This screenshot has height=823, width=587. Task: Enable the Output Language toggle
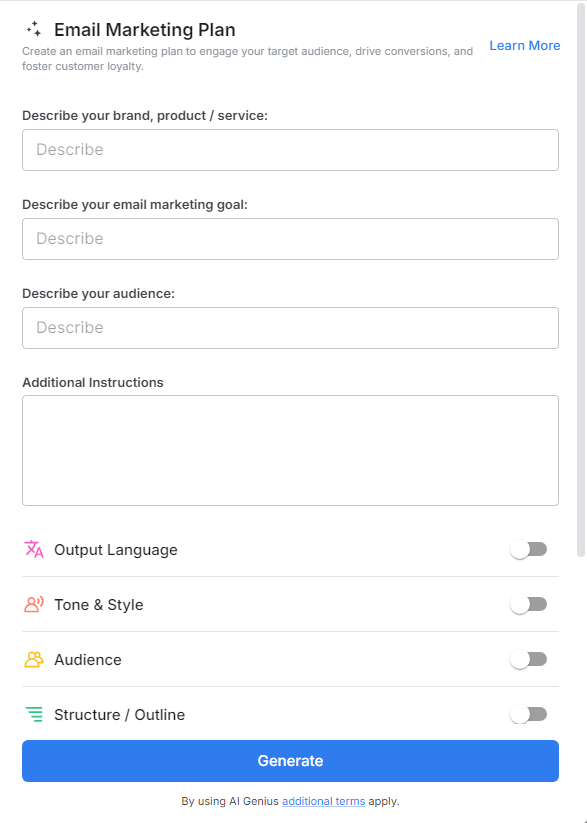528,549
